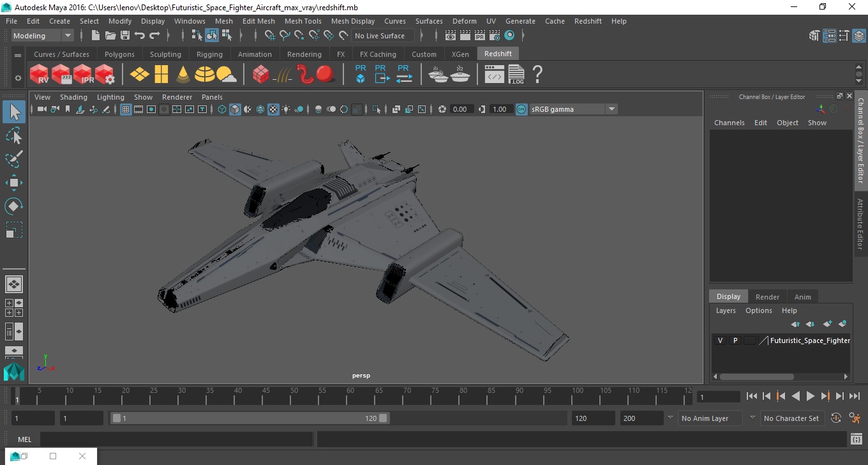Click the red sphere shelf icon

[x=325, y=74]
